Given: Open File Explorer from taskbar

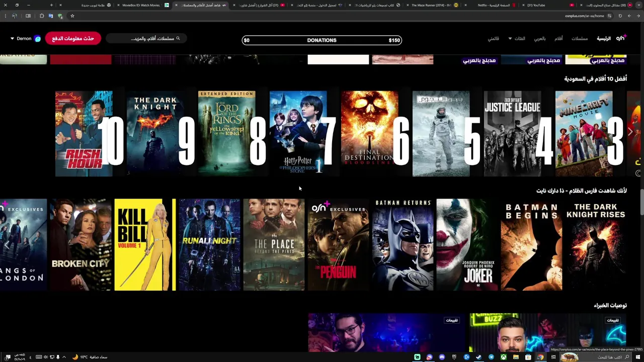Looking at the screenshot, I should [516, 357].
